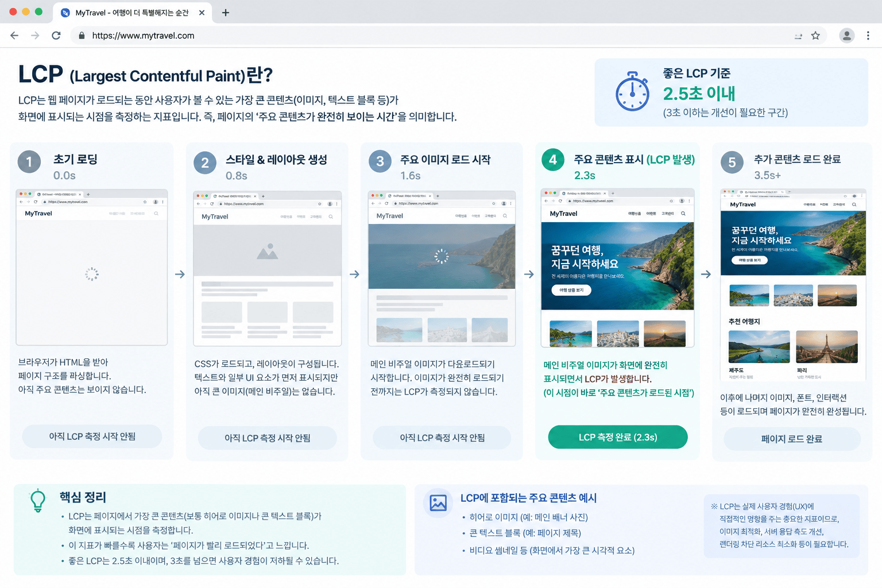Open the three-dot browser menu
This screenshot has width=882, height=588.
point(868,36)
